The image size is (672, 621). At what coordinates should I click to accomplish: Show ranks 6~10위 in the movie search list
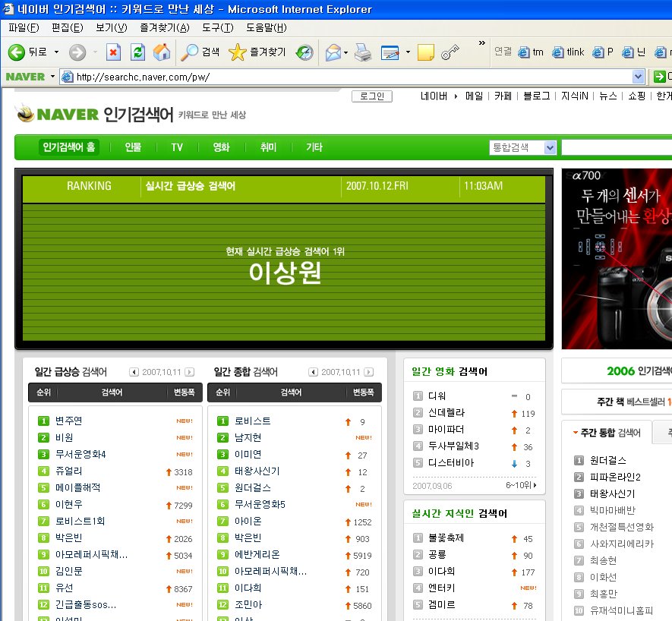click(521, 485)
